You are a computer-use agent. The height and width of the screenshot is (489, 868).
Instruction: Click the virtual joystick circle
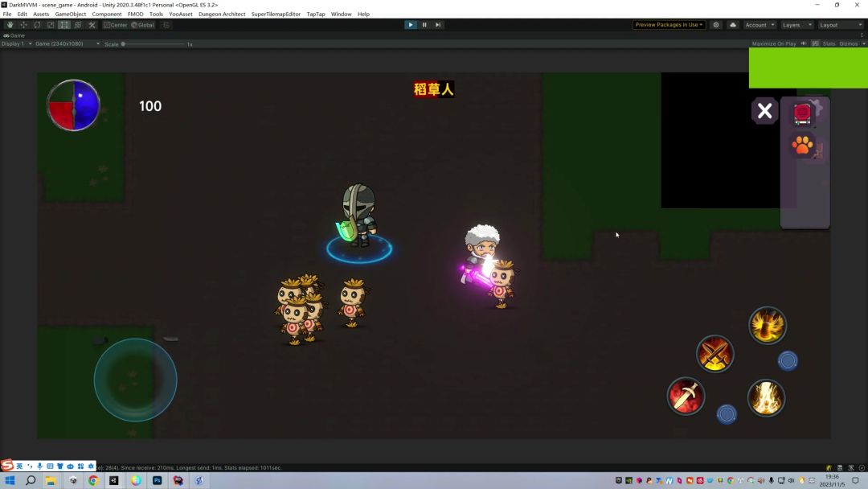(135, 380)
